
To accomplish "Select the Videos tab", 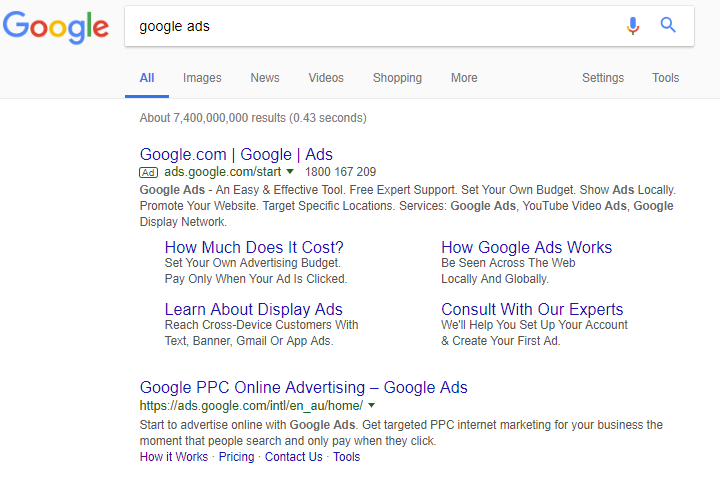I will [326, 78].
